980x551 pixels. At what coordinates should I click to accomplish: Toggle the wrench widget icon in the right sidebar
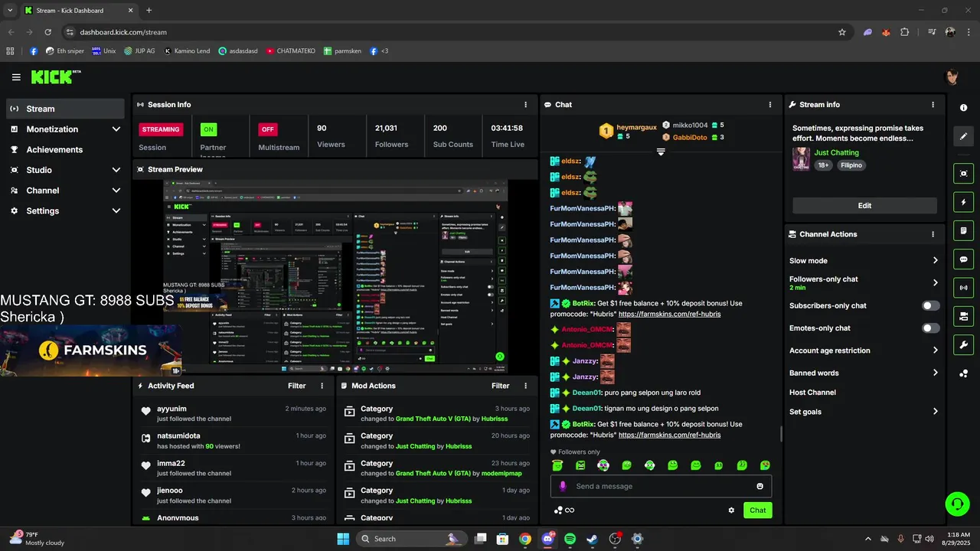point(964,344)
